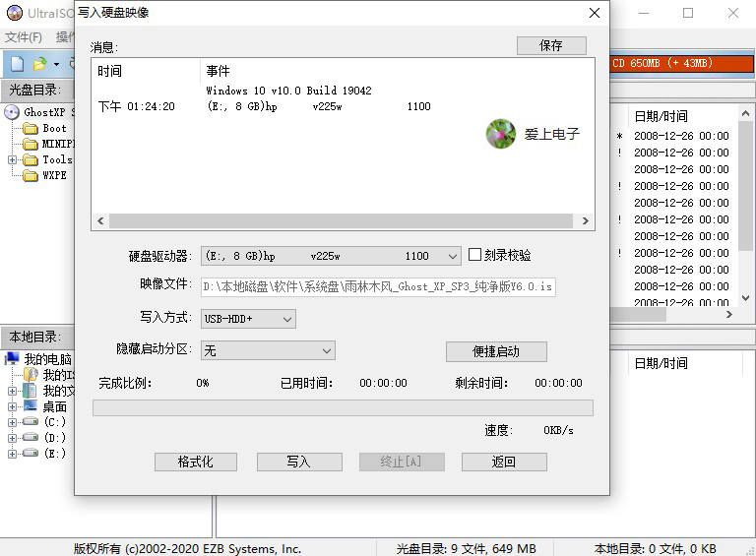Click the Desktop (桌面) icon
Viewport: 756px width, 556px height.
click(31, 406)
